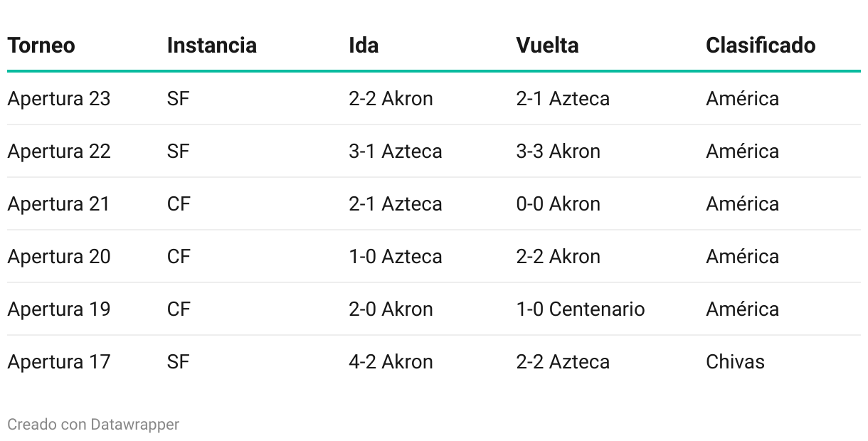Click the Torneo column header
This screenshot has width=868, height=441.
[41, 46]
